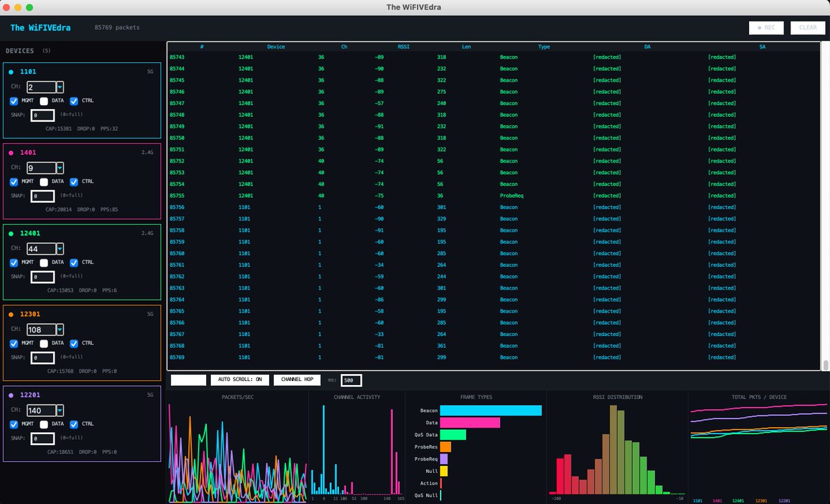The width and height of the screenshot is (830, 504).
Task: Uncheck CTRL for device 1401
Action: click(74, 182)
